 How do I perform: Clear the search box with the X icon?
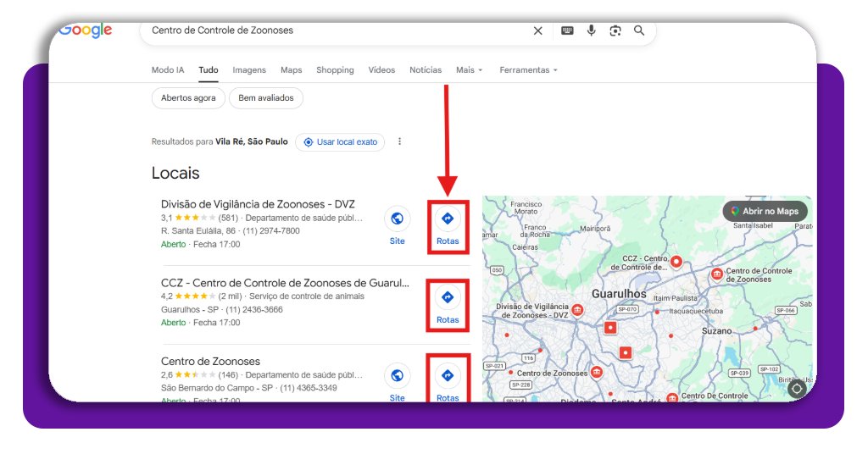pyautogui.click(x=537, y=30)
